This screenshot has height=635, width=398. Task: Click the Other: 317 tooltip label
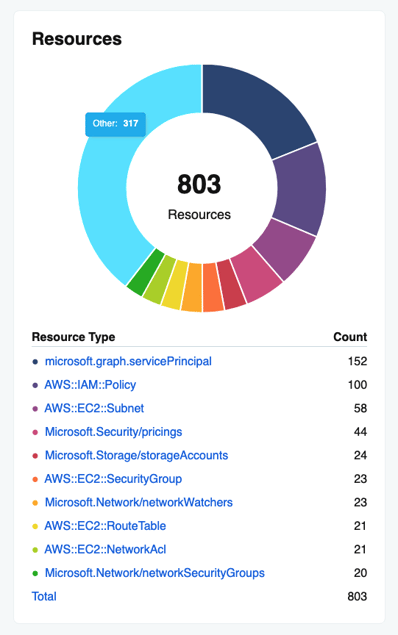tap(115, 124)
